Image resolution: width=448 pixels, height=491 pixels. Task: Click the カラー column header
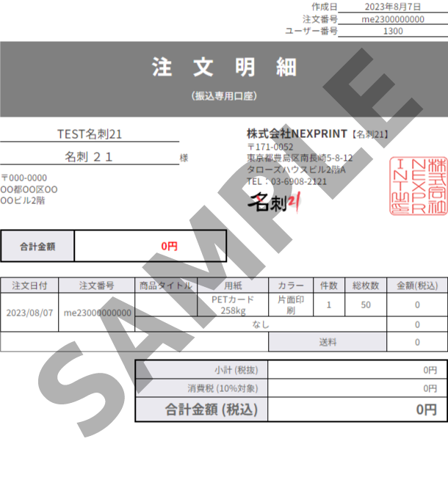coord(291,285)
